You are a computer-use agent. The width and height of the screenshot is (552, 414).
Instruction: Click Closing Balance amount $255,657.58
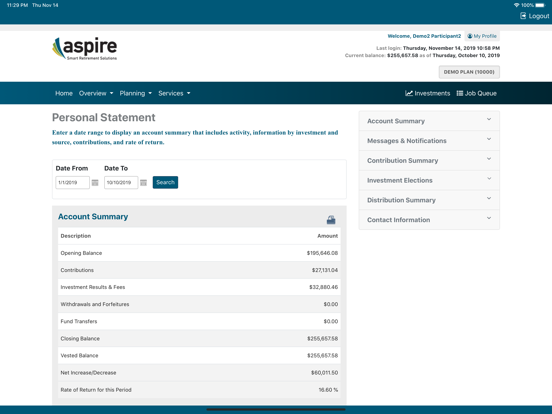322,338
